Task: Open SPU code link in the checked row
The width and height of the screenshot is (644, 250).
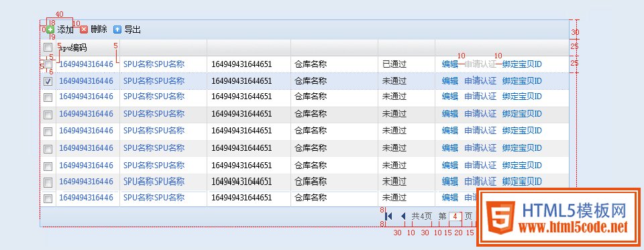Action: (x=86, y=81)
